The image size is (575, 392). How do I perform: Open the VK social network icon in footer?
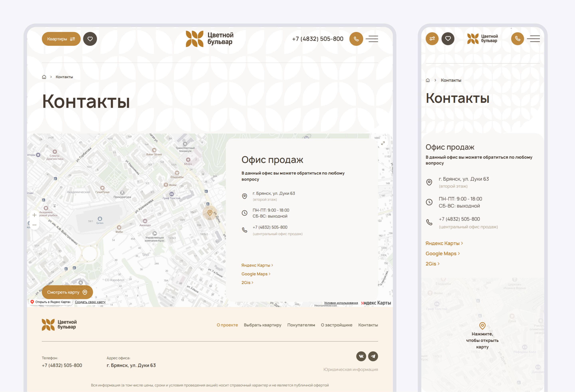pyautogui.click(x=361, y=356)
